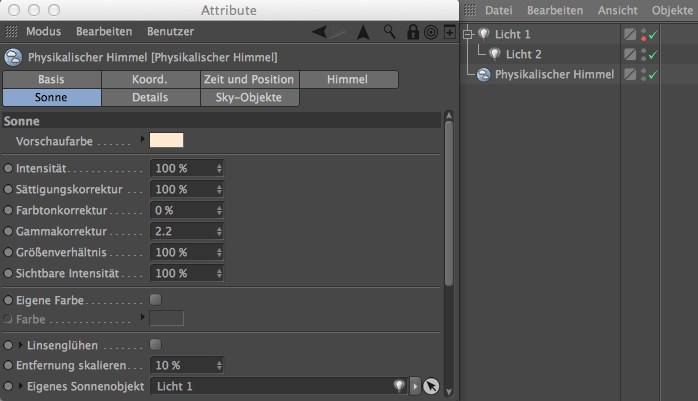Click the up arrow navigation icon

pos(362,32)
